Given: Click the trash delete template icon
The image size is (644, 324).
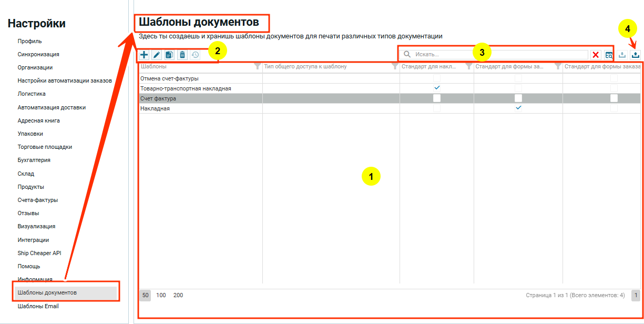Looking at the screenshot, I should pos(182,55).
